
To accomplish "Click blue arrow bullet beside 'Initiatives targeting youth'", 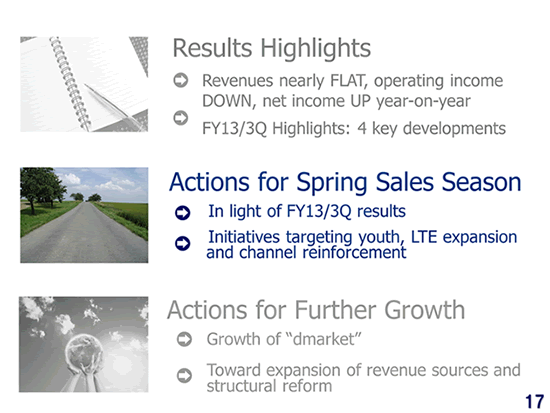I will [183, 244].
